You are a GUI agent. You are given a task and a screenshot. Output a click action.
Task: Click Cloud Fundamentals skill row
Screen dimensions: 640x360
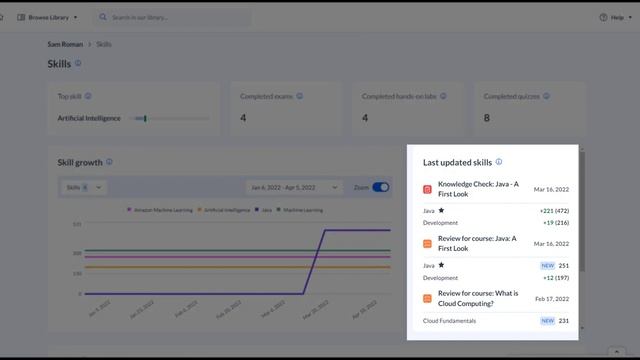pyautogui.click(x=496, y=321)
